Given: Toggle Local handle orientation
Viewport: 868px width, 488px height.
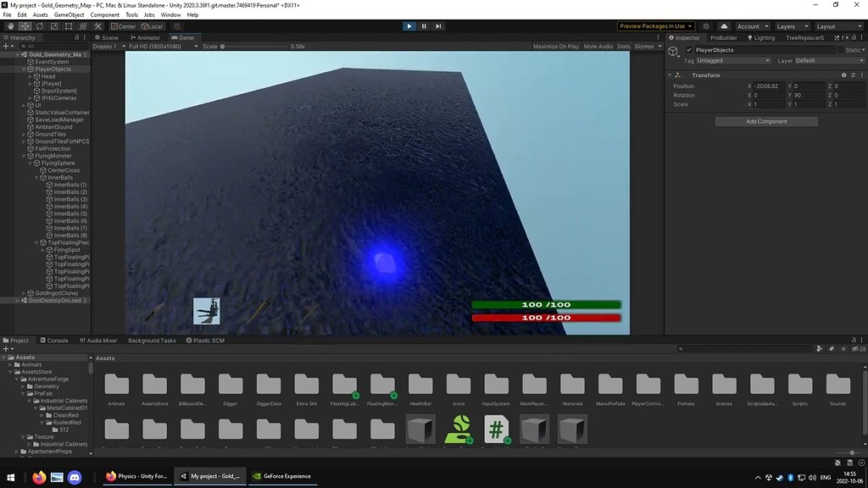Looking at the screenshot, I should [153, 26].
